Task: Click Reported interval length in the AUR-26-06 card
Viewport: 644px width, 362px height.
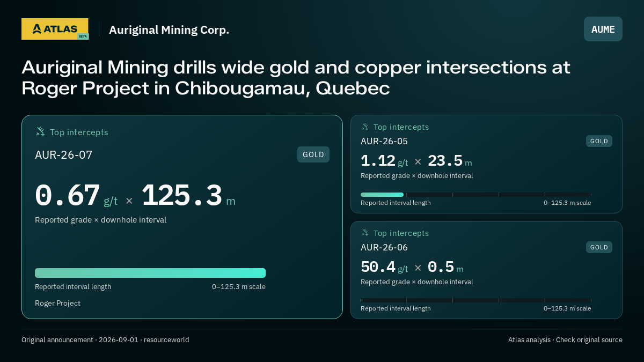Action: tap(396, 308)
